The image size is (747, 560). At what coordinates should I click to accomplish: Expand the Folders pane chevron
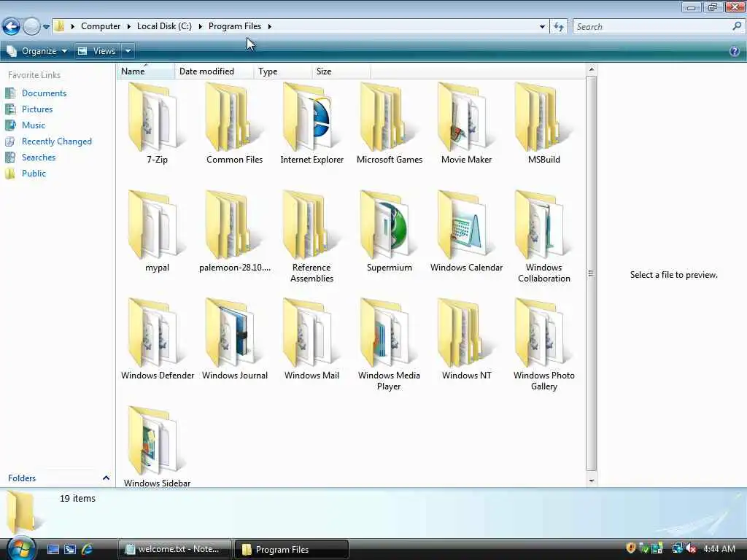[106, 478]
